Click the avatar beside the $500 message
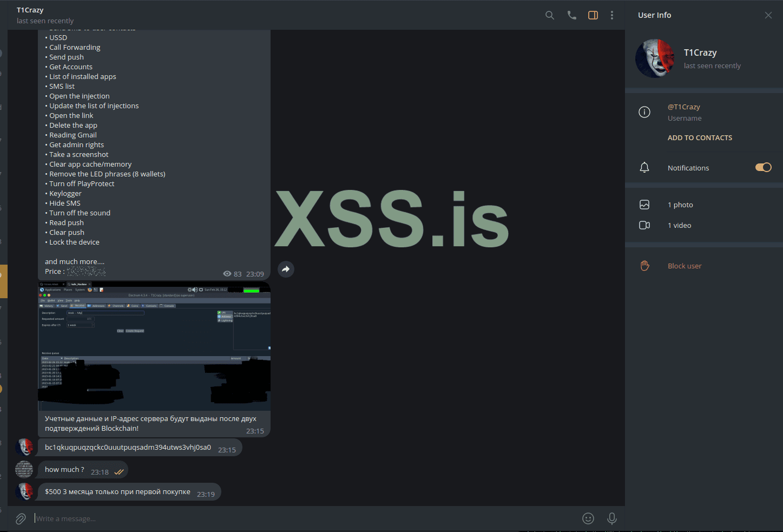This screenshot has height=532, width=783. (x=24, y=491)
